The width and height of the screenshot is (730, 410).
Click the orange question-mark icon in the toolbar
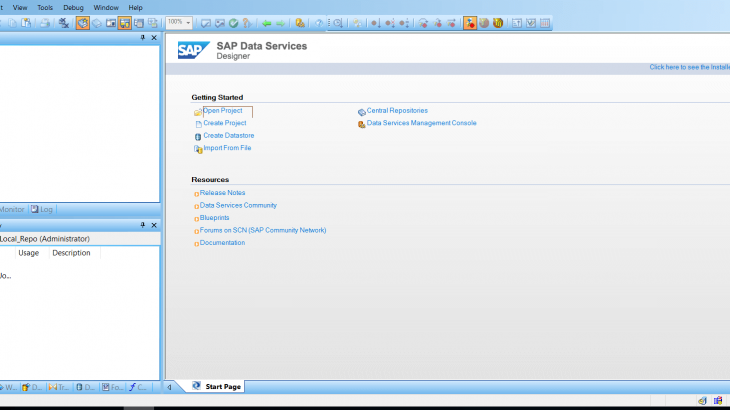pyautogui.click(x=247, y=23)
